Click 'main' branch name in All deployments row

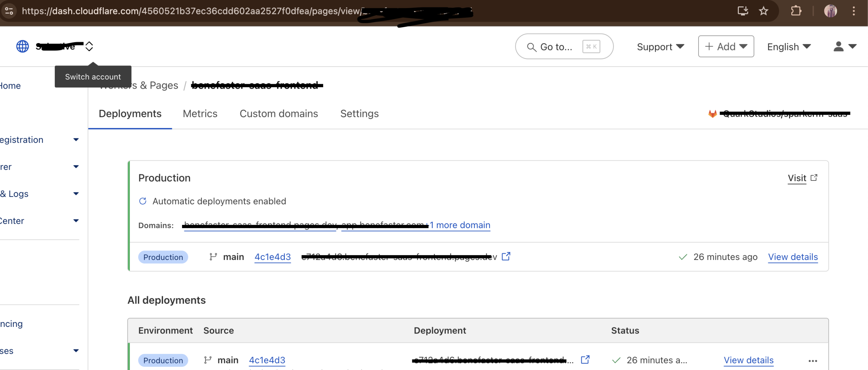(x=228, y=360)
